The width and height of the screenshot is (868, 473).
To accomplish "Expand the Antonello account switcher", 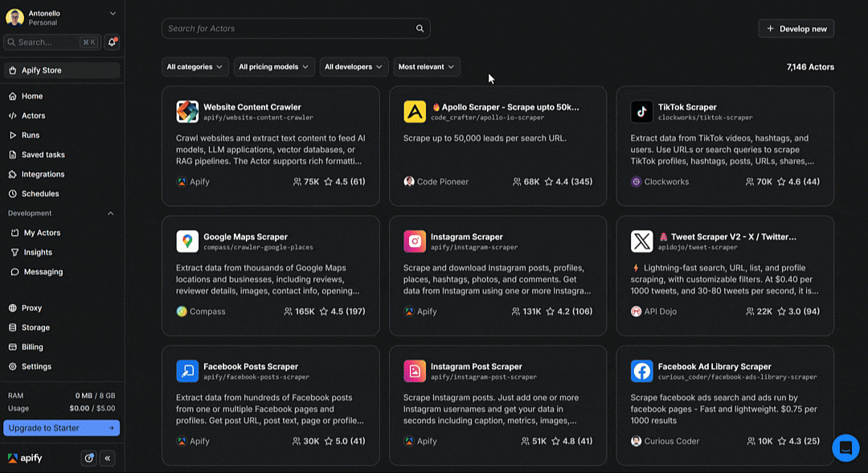I will 113,14.
